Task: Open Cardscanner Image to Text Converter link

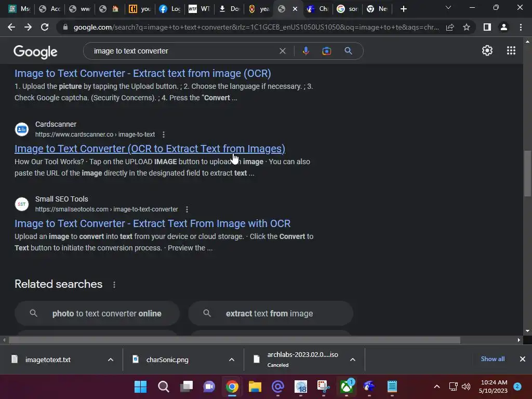Action: click(x=150, y=149)
